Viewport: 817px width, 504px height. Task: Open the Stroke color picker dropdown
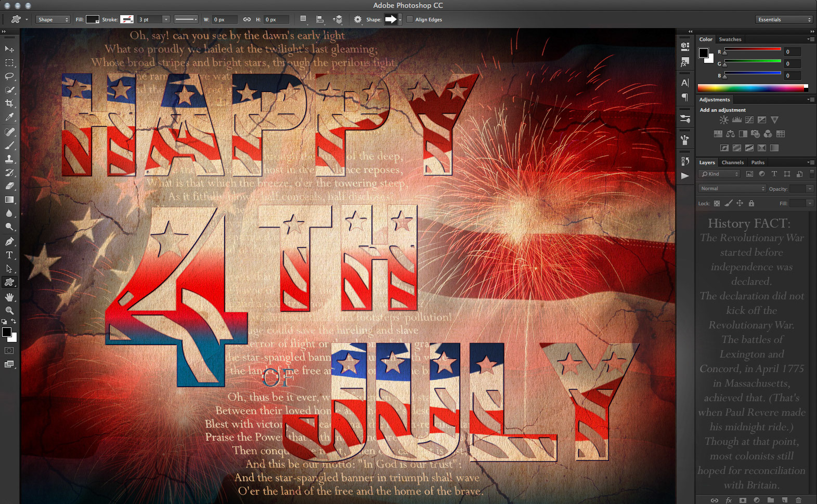pyautogui.click(x=127, y=20)
